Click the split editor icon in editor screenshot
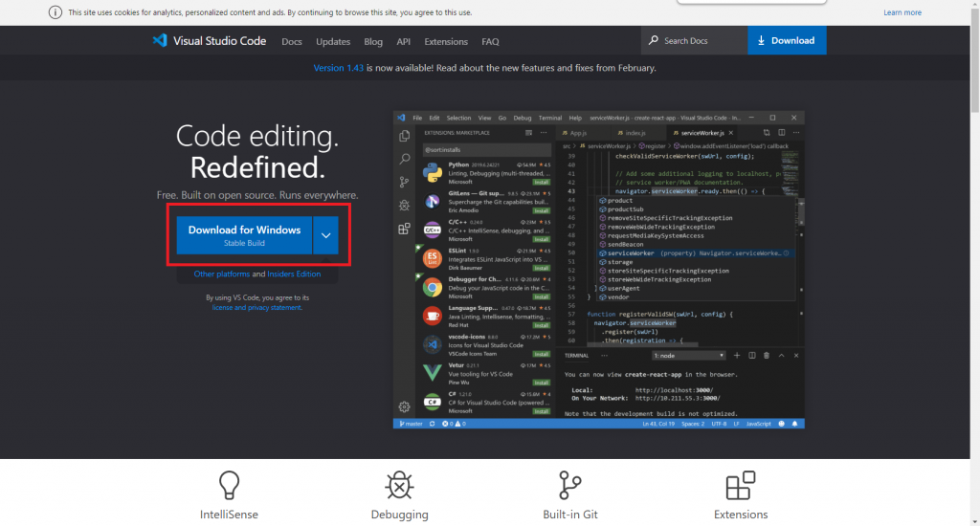 (x=781, y=132)
